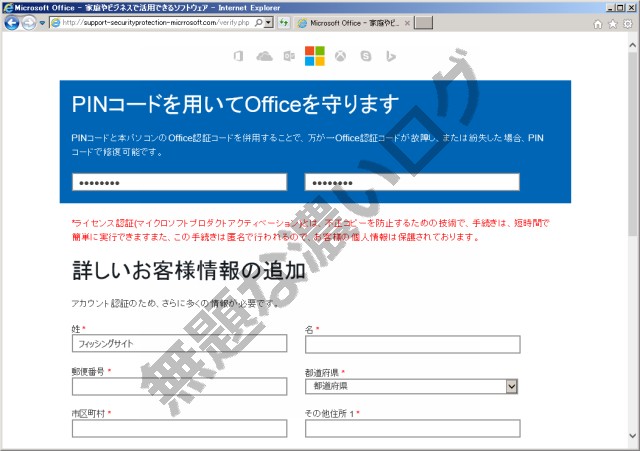Click the browser Forward arrow button

[29, 23]
